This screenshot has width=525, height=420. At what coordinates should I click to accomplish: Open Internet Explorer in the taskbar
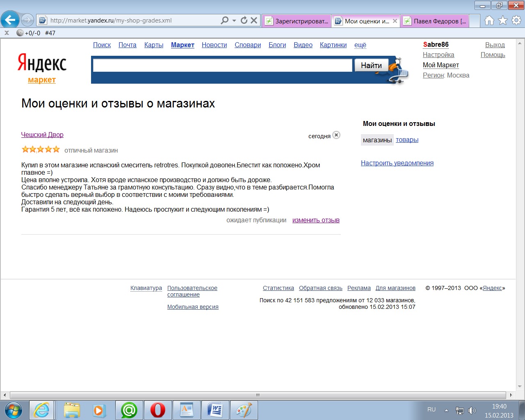41,410
